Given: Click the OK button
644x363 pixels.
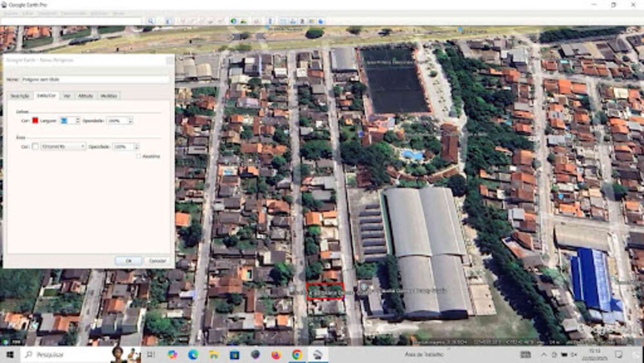Looking at the screenshot, I should tap(129, 260).
